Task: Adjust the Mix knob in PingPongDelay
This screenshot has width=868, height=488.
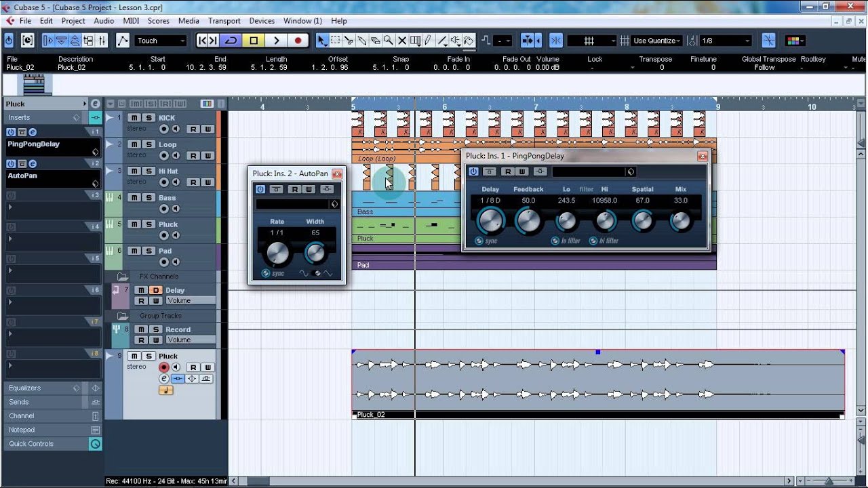Action: [x=680, y=220]
